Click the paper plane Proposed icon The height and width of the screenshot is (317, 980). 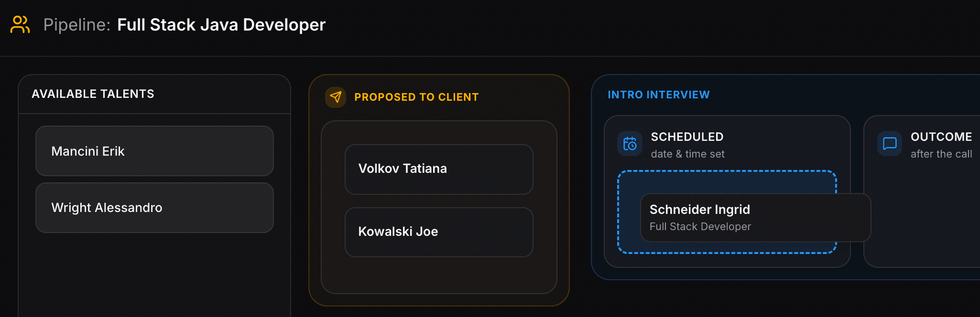point(336,97)
